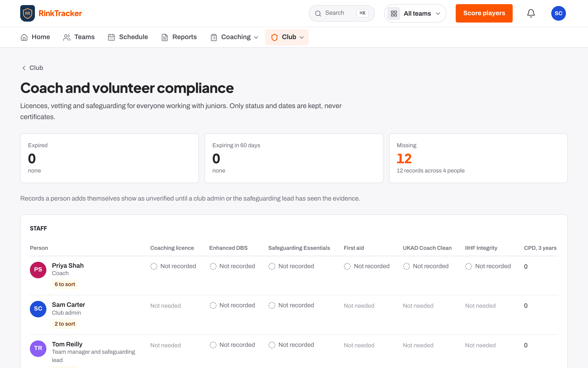Viewport: 588px width, 368px height.
Task: Click Tom Reilly's TR avatar
Action: point(38,348)
